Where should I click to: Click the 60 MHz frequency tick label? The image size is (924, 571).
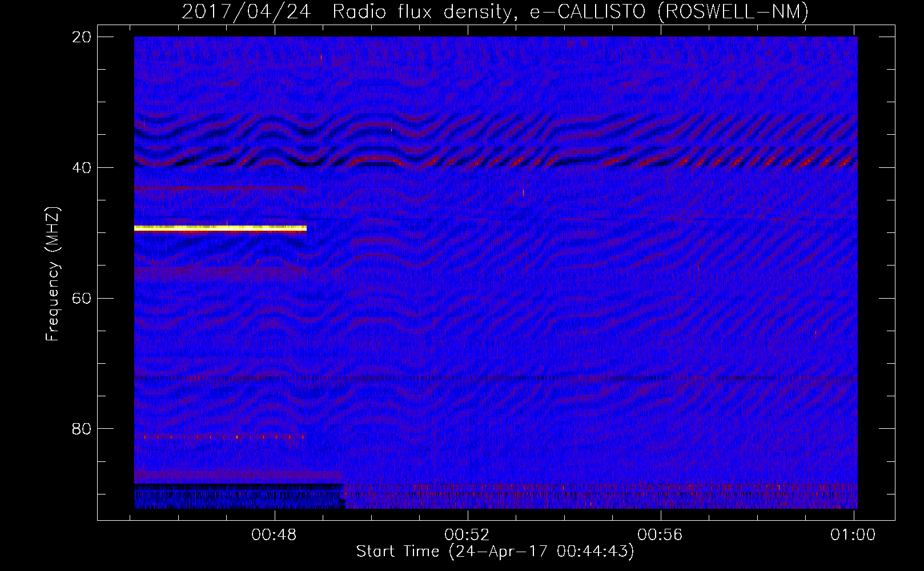82,299
